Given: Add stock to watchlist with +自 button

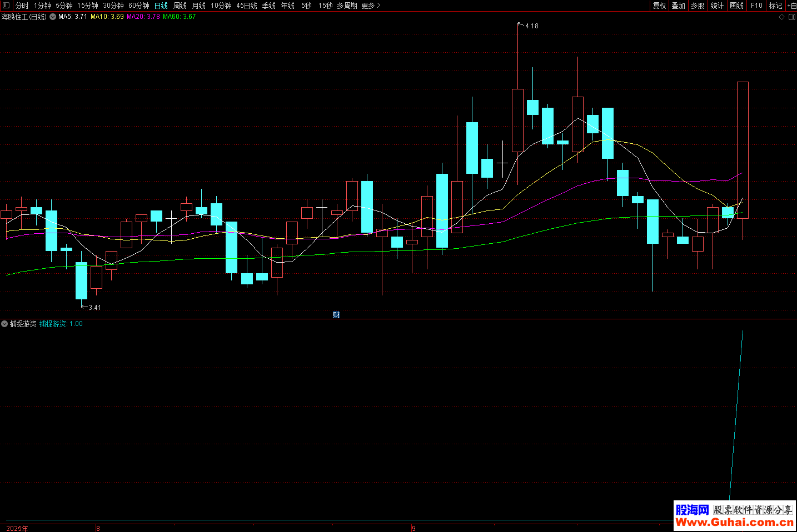Looking at the screenshot, I should (x=792, y=6).
